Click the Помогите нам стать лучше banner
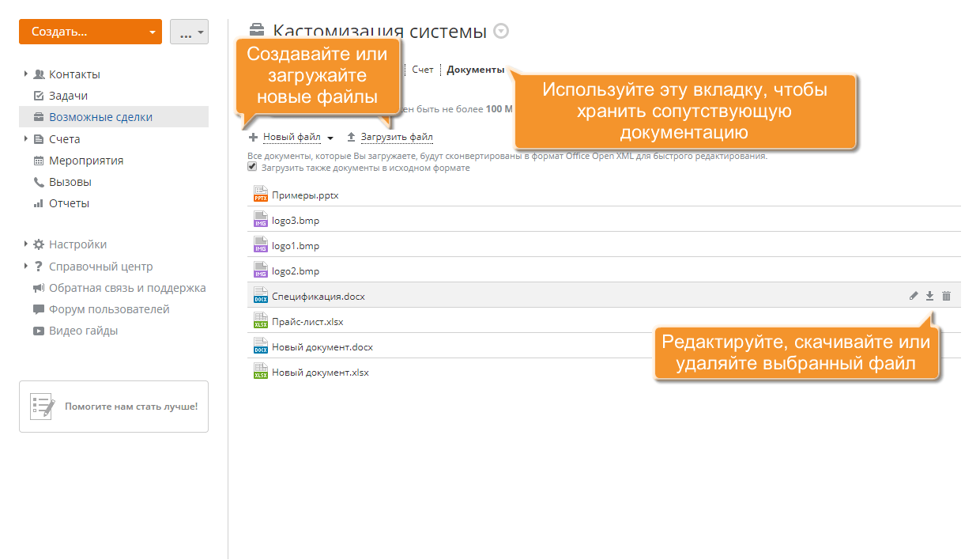This screenshot has width=980, height=560. pyautogui.click(x=114, y=407)
